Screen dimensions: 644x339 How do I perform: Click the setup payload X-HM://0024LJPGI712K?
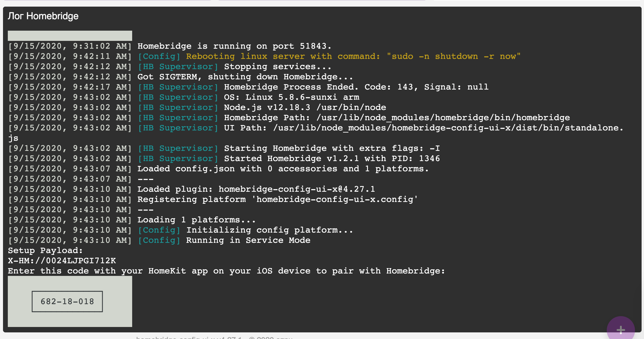(x=62, y=261)
